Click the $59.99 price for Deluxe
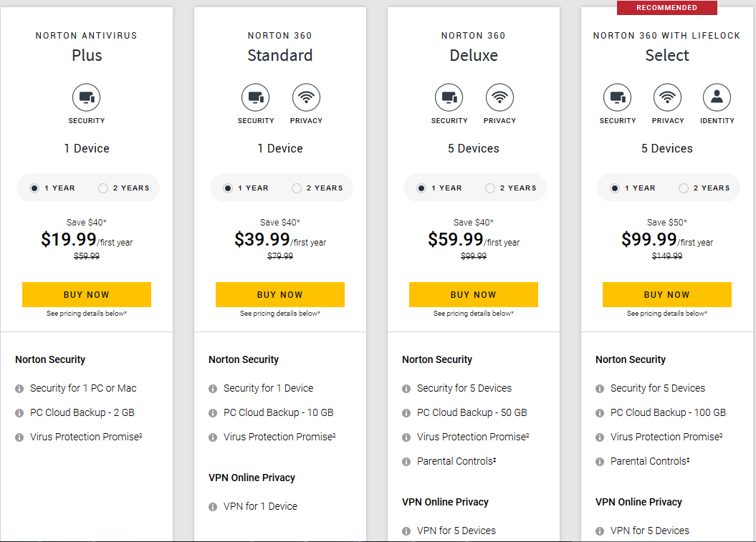 [455, 239]
